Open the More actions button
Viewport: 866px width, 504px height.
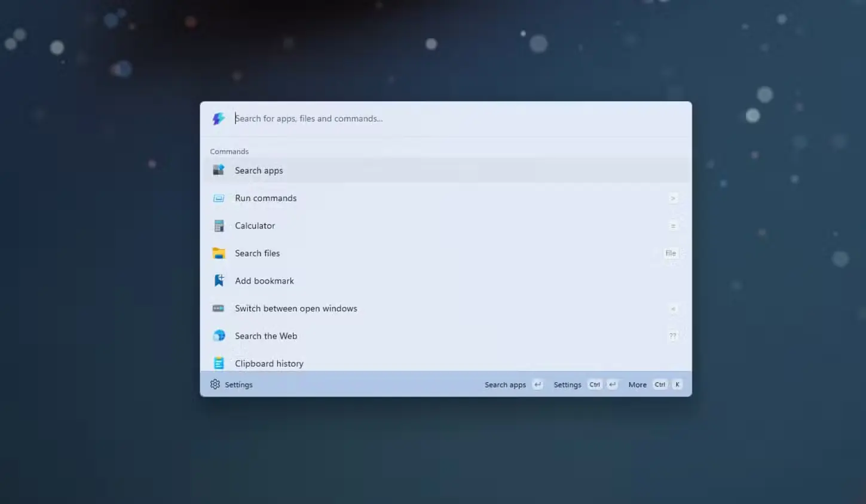[x=655, y=385]
